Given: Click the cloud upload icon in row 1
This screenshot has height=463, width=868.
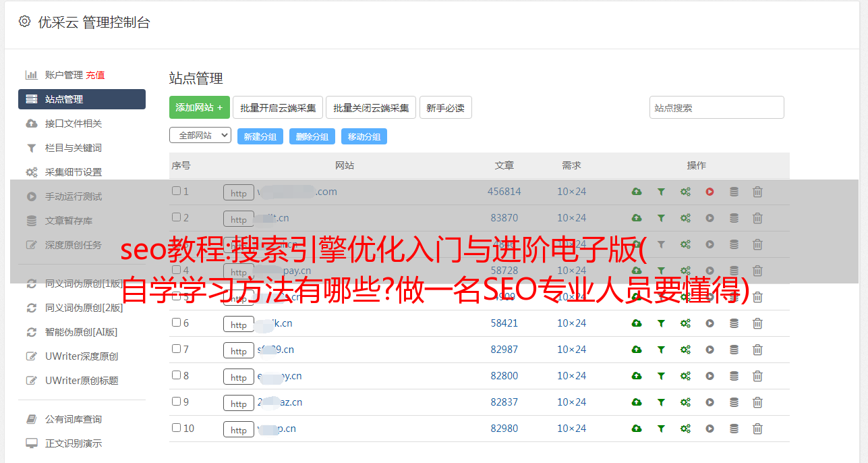Looking at the screenshot, I should point(636,192).
